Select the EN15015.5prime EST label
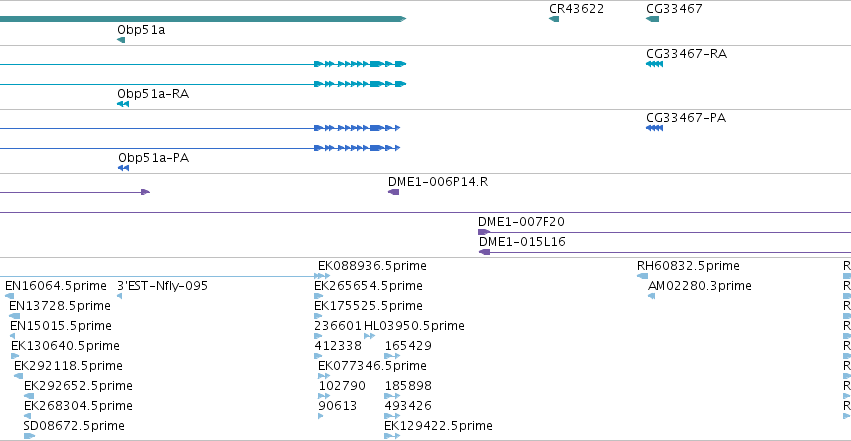 61,326
